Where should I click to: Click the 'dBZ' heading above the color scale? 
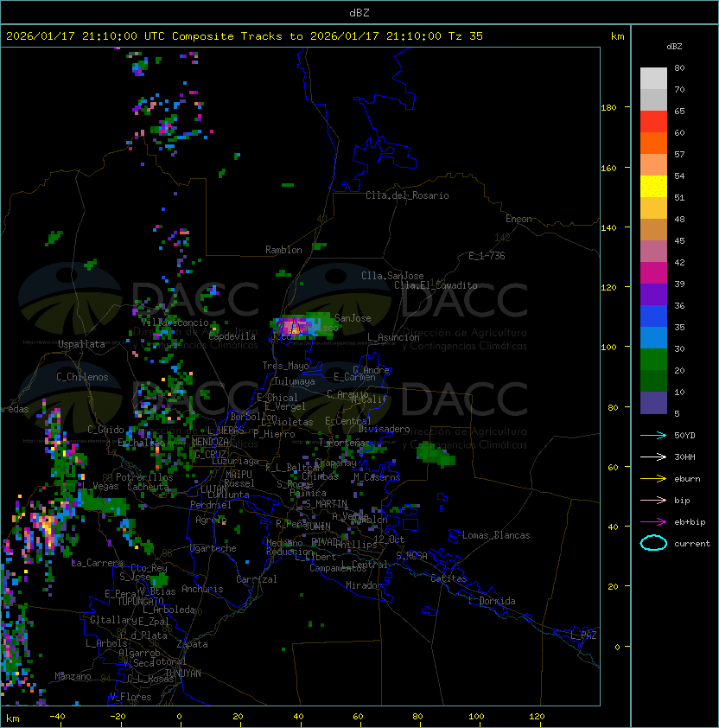coord(674,47)
